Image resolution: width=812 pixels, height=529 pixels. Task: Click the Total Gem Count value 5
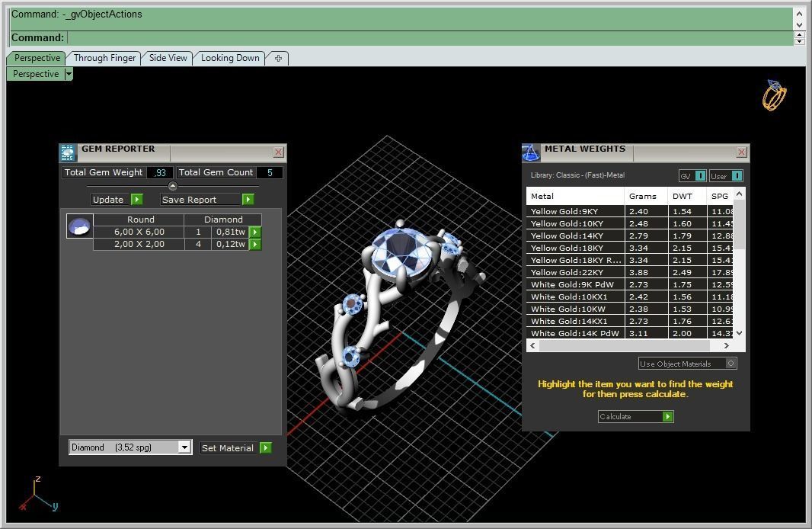coord(270,172)
